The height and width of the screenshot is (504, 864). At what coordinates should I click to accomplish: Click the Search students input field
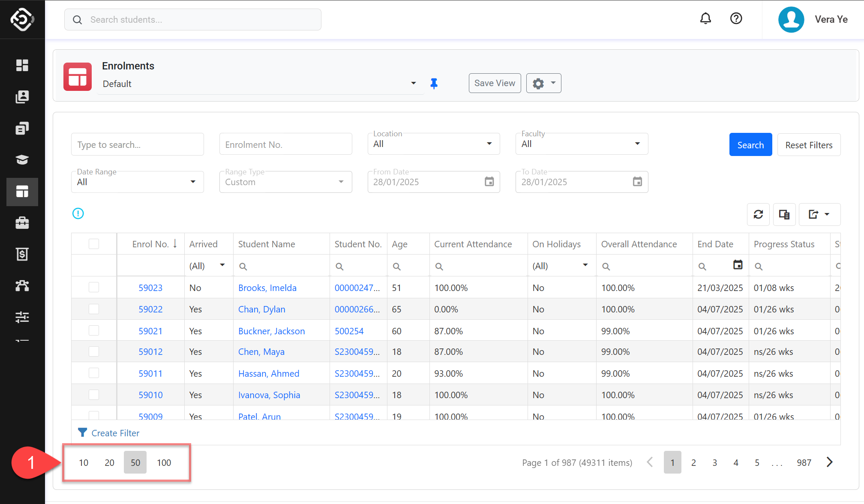193,20
